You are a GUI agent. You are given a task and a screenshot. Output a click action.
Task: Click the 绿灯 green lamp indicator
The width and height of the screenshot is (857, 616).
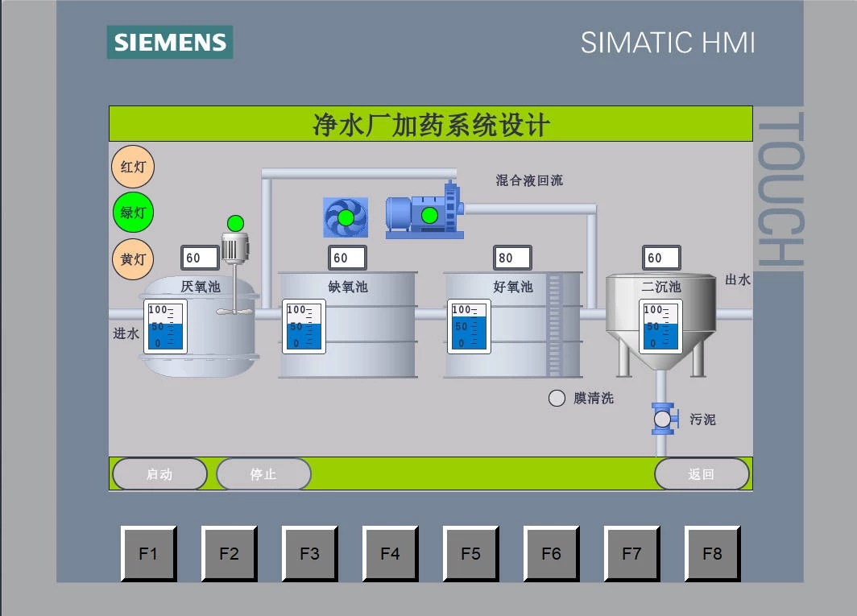pos(133,212)
